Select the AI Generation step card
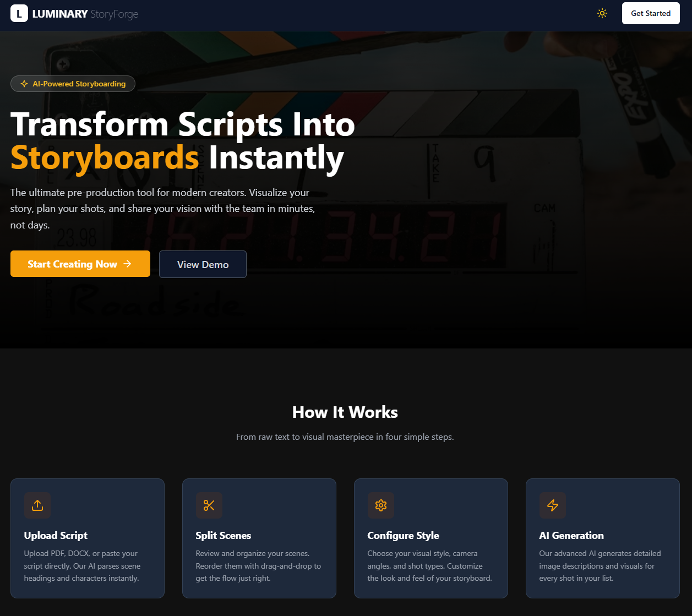 point(602,538)
